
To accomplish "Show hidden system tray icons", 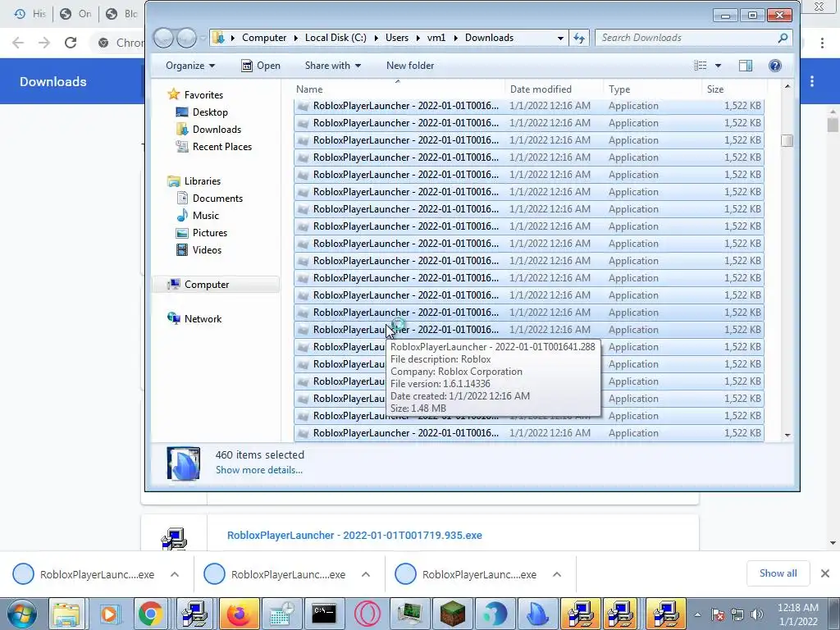I will [x=697, y=614].
